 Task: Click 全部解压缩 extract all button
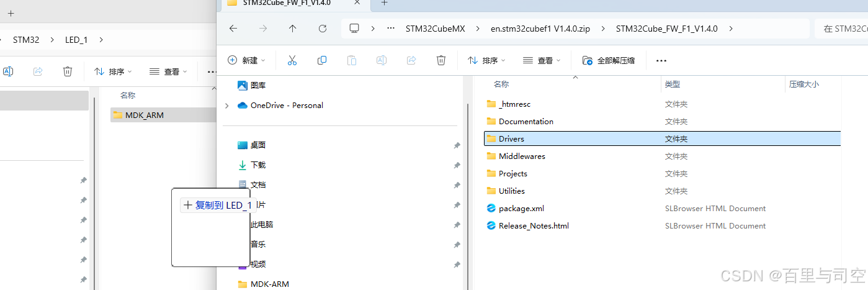608,60
